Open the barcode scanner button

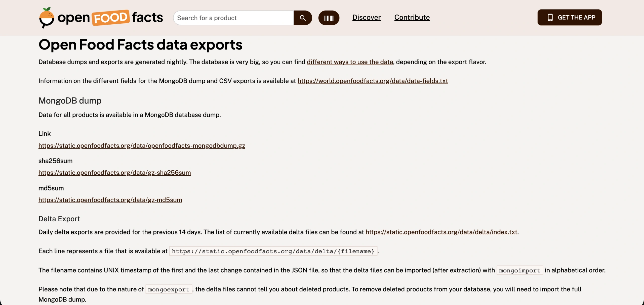coord(329,18)
